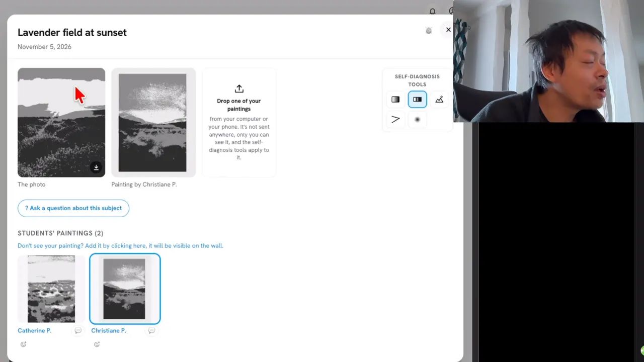
Task: Select the angle lines self-diagnosis tool
Action: click(x=395, y=120)
